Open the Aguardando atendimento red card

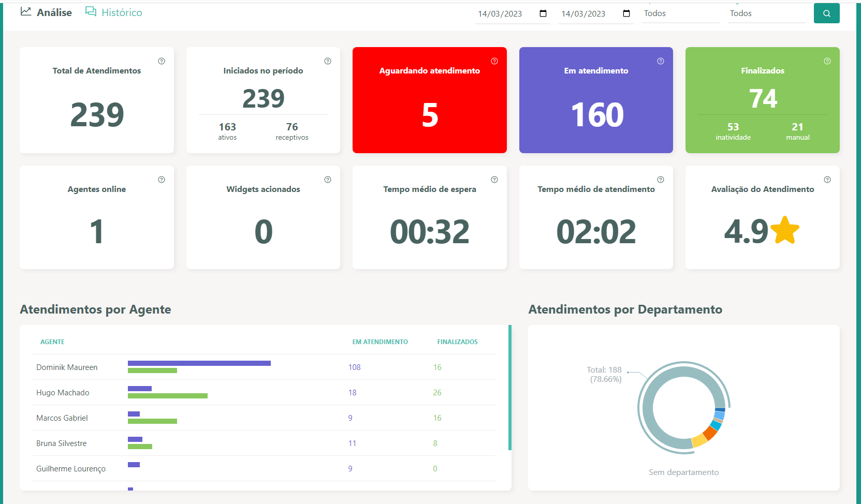click(x=430, y=100)
